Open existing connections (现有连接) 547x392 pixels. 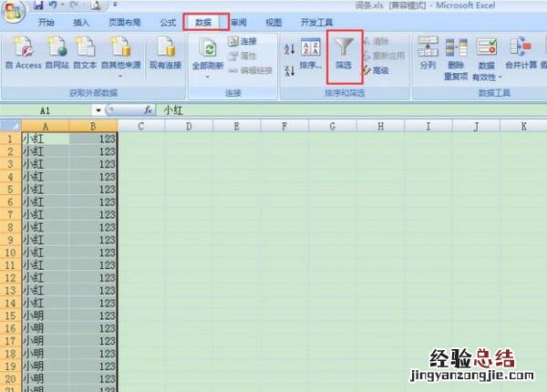pos(165,52)
